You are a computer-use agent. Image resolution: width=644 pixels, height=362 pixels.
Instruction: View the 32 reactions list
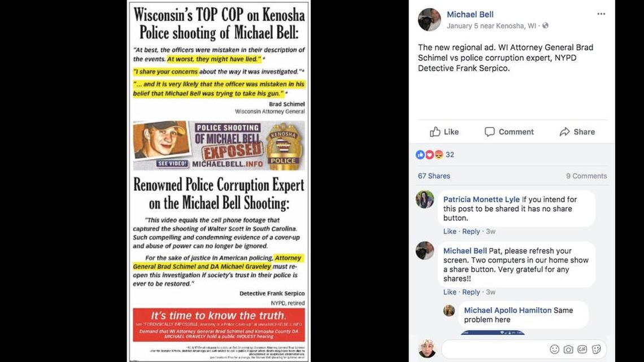point(435,155)
